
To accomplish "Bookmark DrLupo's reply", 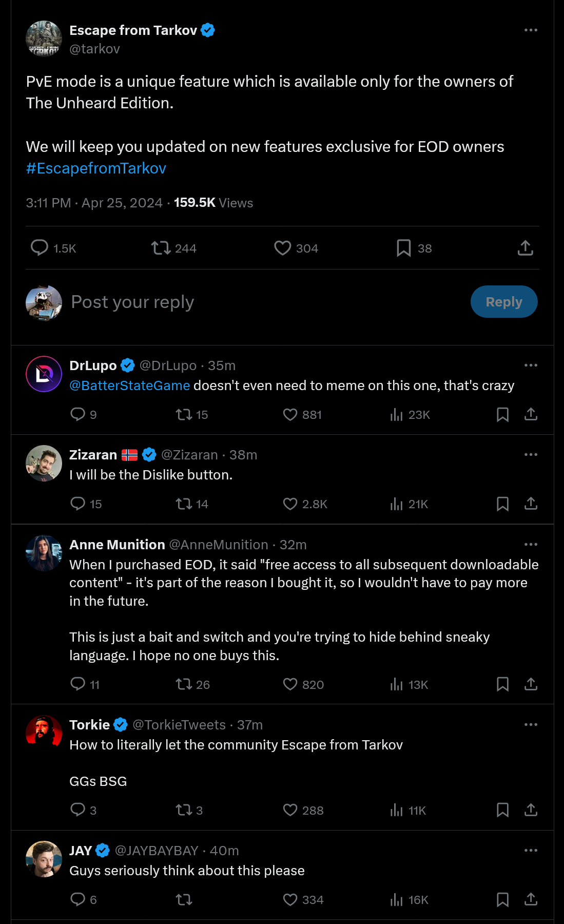I will (502, 415).
